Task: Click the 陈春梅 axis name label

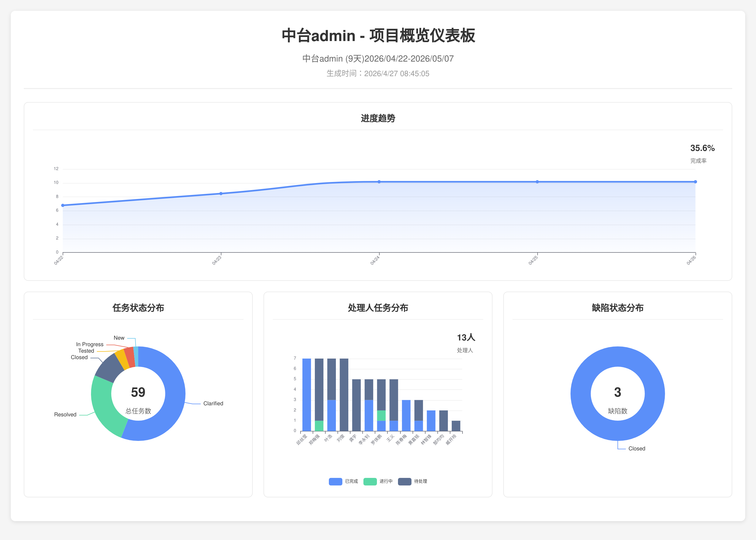Action: (x=401, y=440)
